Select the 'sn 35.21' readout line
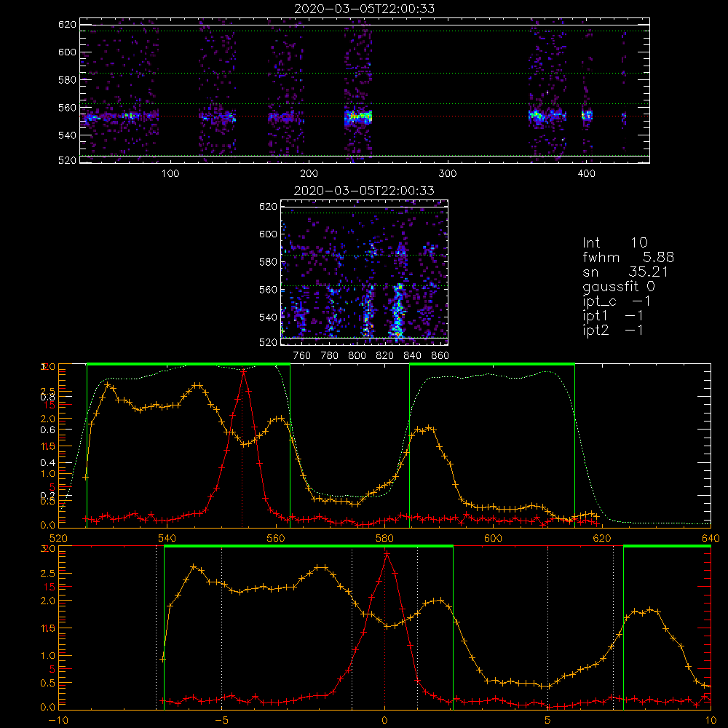 (625, 272)
